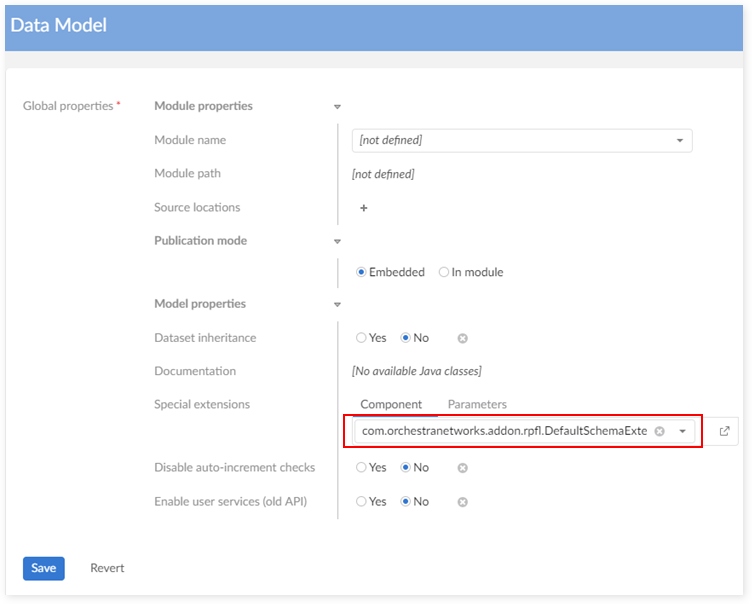752x604 pixels.
Task: Collapse the Publication mode section
Action: click(x=337, y=241)
